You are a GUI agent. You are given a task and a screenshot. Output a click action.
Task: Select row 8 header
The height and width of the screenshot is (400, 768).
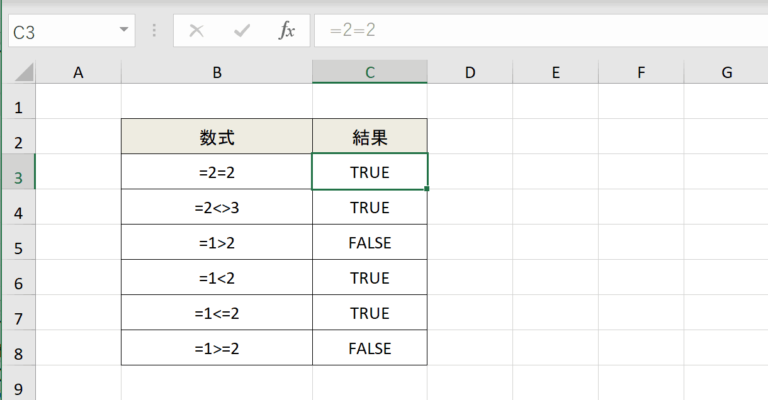[17, 352]
